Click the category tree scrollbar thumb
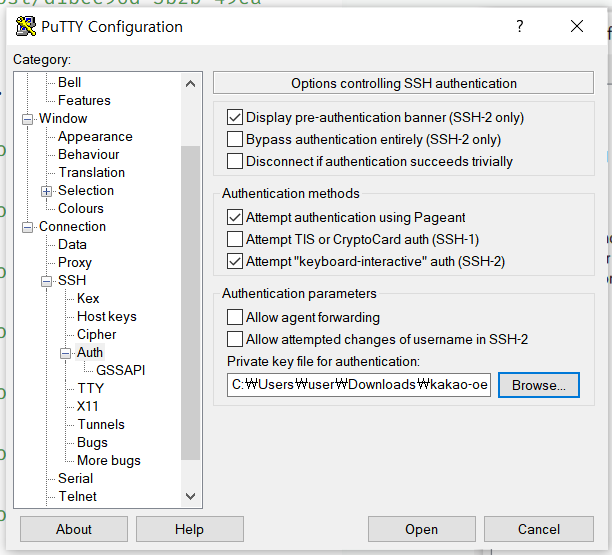 pyautogui.click(x=190, y=303)
